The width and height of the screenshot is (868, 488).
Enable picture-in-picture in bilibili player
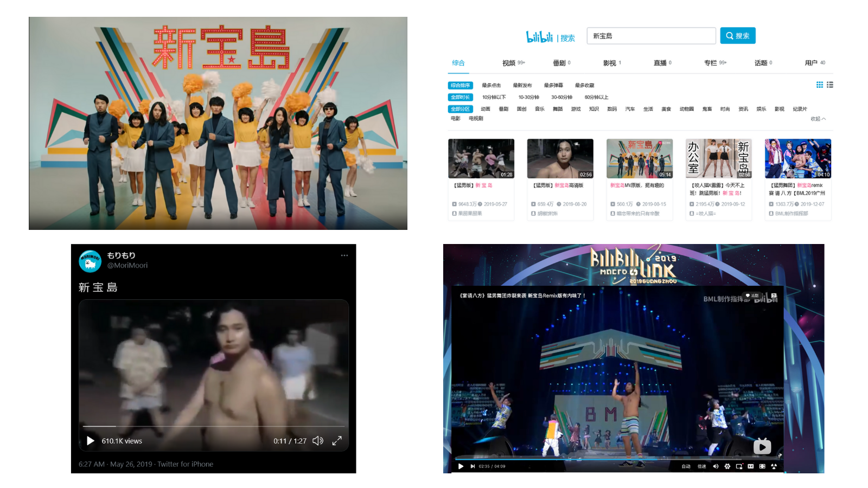(739, 466)
